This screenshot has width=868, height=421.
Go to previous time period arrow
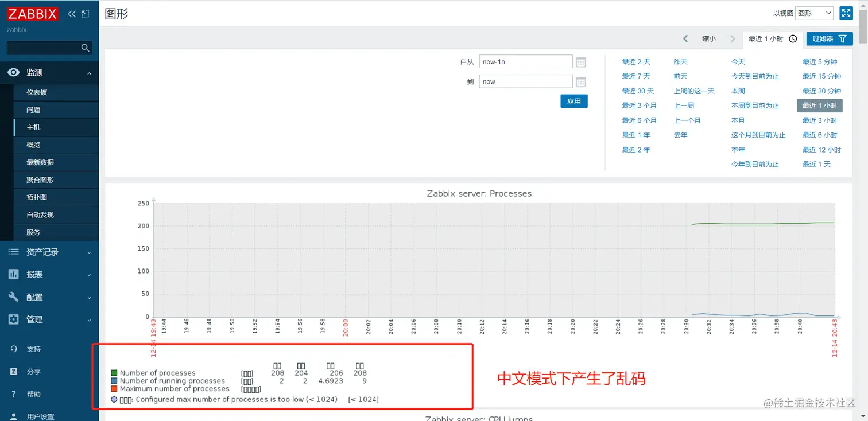685,39
